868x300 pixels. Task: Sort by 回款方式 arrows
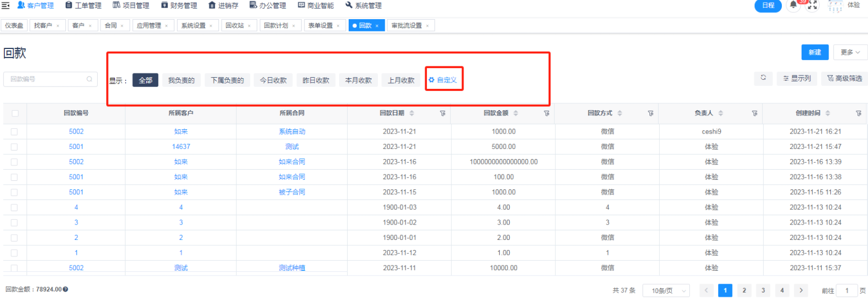pos(620,113)
